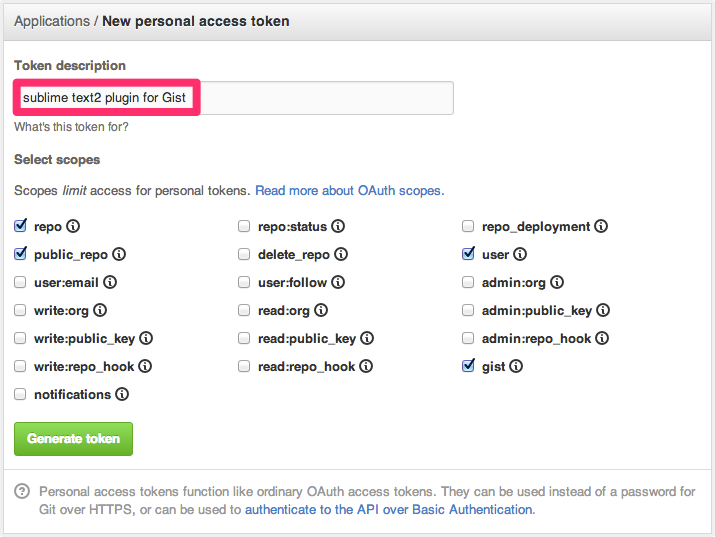Uncheck the public_repo scope checkbox
This screenshot has height=537, width=715.
(20, 255)
